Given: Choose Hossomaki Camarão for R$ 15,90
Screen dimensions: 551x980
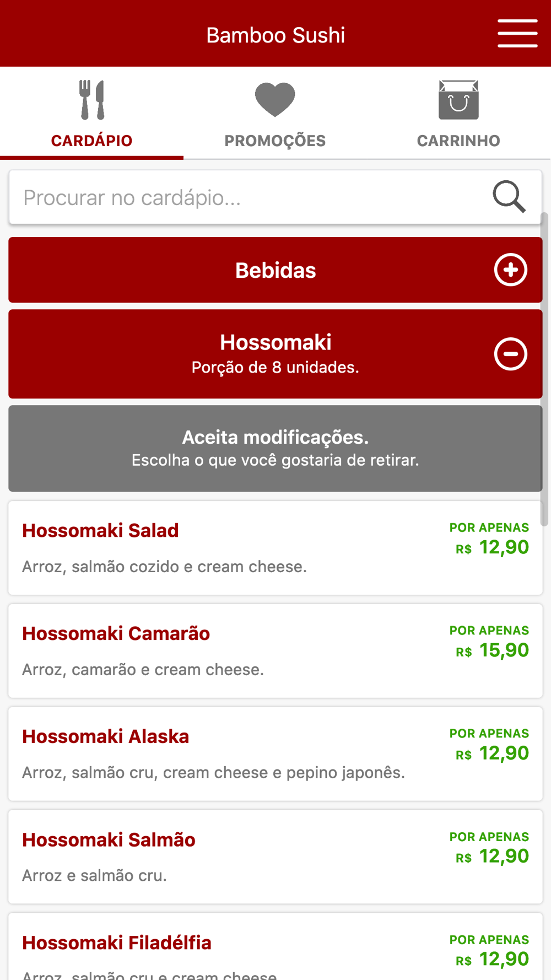Looking at the screenshot, I should pyautogui.click(x=275, y=651).
